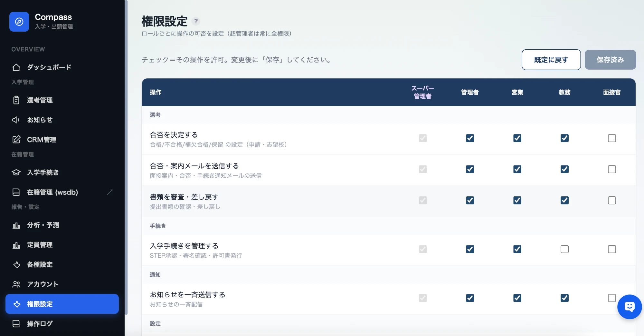Uncheck 教務 for 合否・案内メールを送信する

[x=564, y=169]
